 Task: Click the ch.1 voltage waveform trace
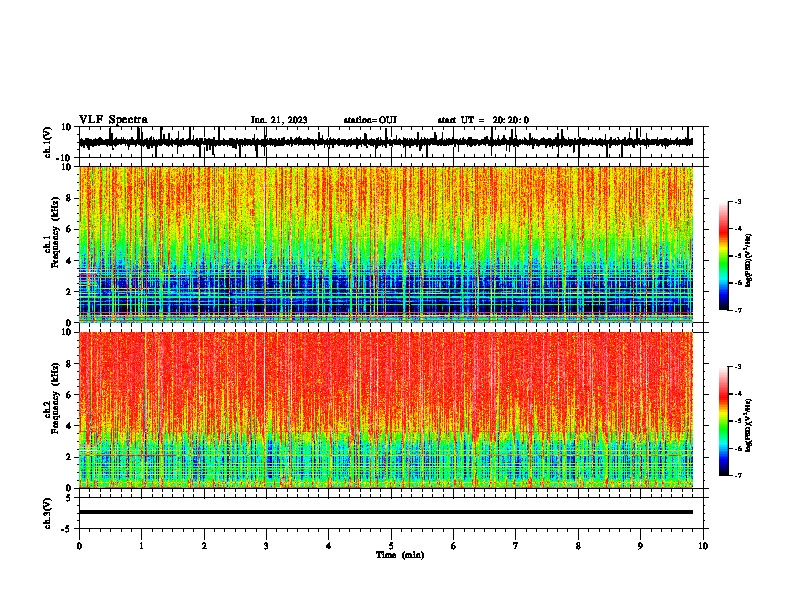(x=385, y=142)
